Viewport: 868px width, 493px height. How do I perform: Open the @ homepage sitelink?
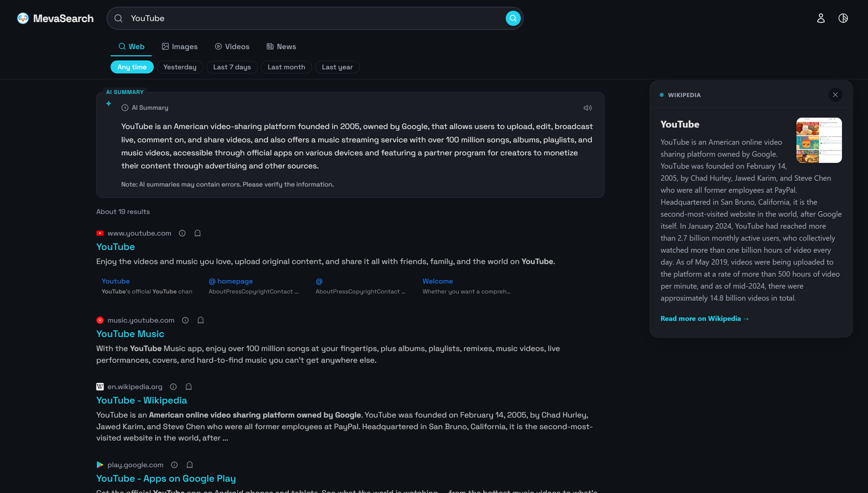[x=231, y=281]
